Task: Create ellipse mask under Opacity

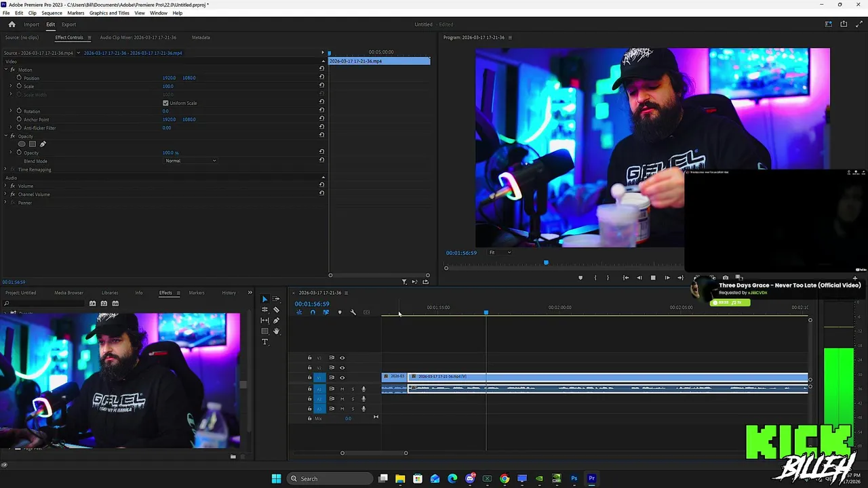Action: 22,144
